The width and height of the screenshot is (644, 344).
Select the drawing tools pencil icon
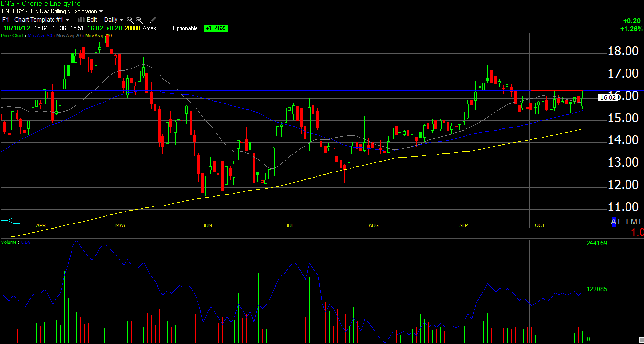[153, 20]
